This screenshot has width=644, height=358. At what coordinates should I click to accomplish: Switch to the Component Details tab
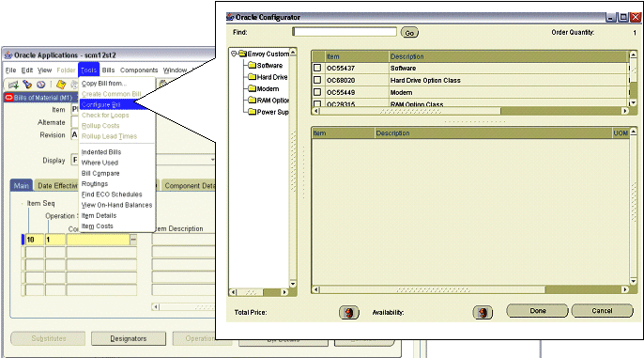pyautogui.click(x=189, y=186)
